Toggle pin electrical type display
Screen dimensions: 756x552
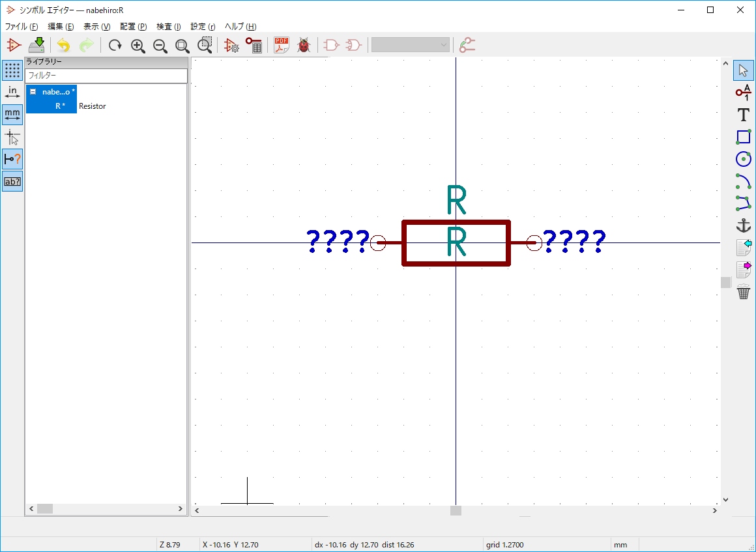tap(12, 159)
